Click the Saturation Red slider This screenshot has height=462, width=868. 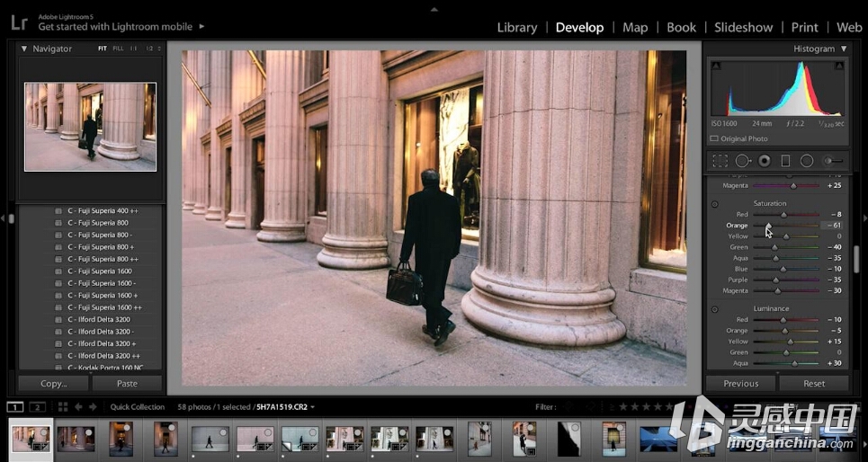tap(785, 215)
